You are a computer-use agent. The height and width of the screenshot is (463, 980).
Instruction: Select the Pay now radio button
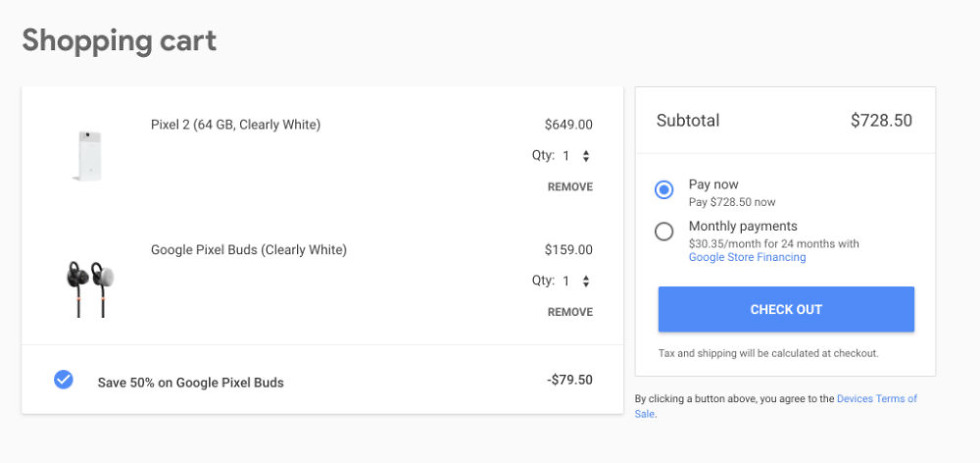point(664,190)
